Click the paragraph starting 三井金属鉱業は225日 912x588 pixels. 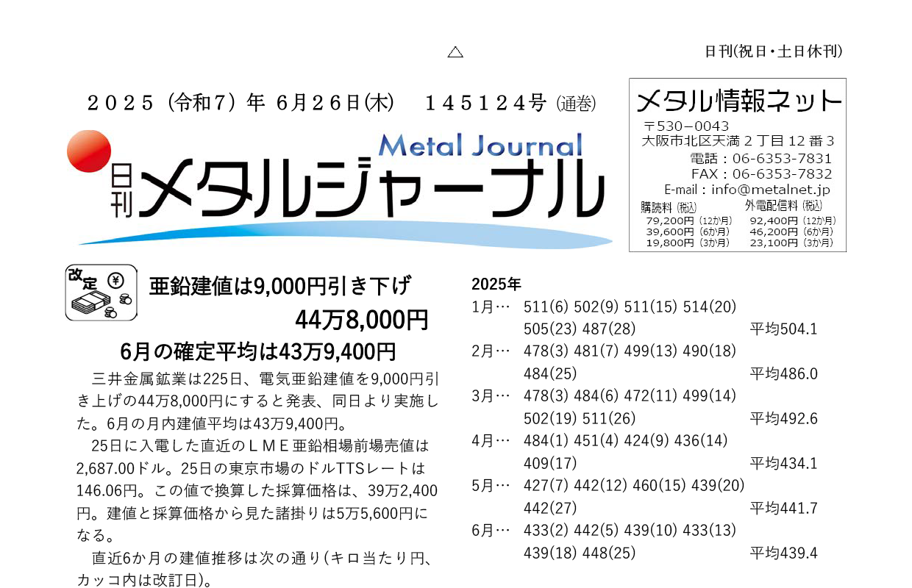coord(257,401)
